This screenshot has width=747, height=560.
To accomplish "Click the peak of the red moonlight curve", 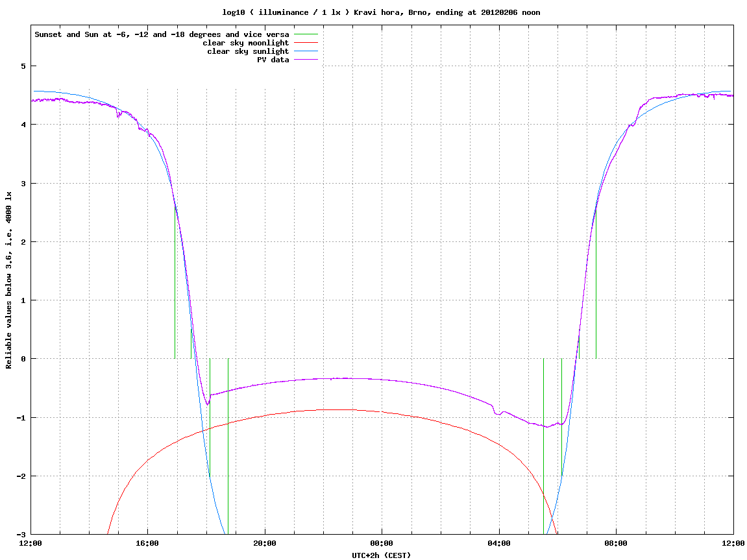I will 338,409.
